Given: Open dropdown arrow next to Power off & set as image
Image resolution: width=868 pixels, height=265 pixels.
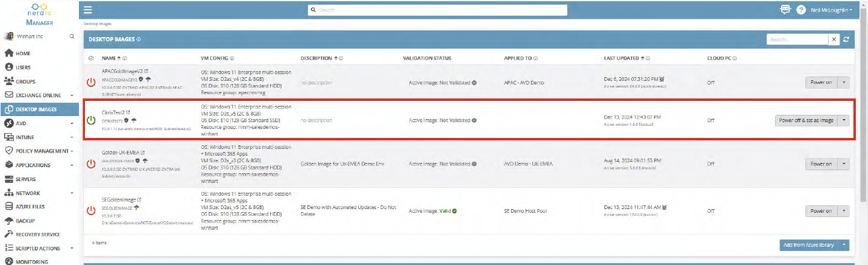Looking at the screenshot, I should (x=844, y=120).
